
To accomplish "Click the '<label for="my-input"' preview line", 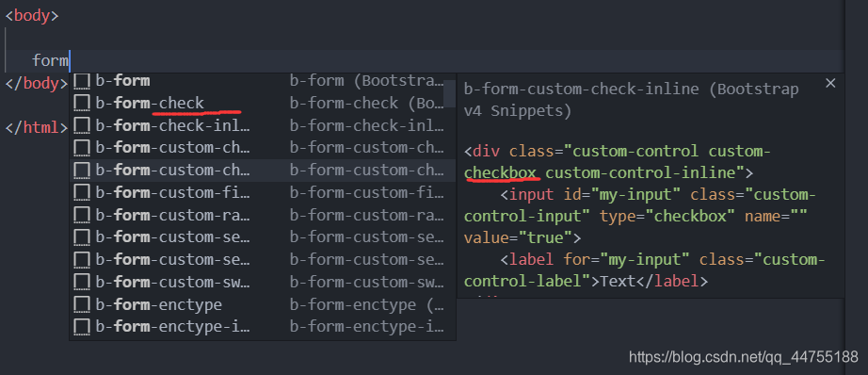I will (x=663, y=260).
